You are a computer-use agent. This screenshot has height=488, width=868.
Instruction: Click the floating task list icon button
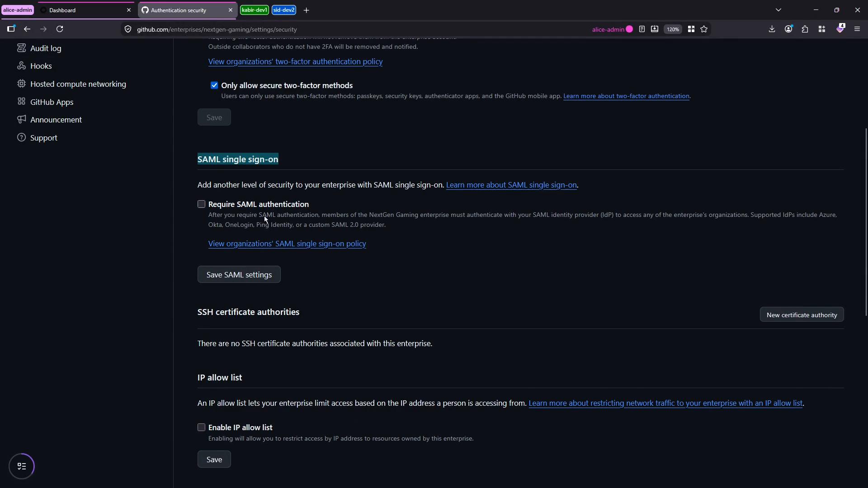[x=22, y=466]
